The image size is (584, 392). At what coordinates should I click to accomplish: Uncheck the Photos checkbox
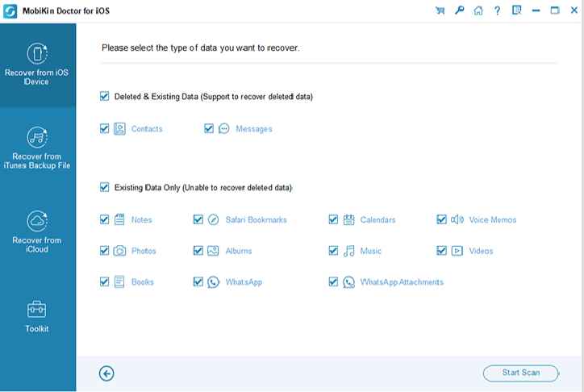click(104, 251)
